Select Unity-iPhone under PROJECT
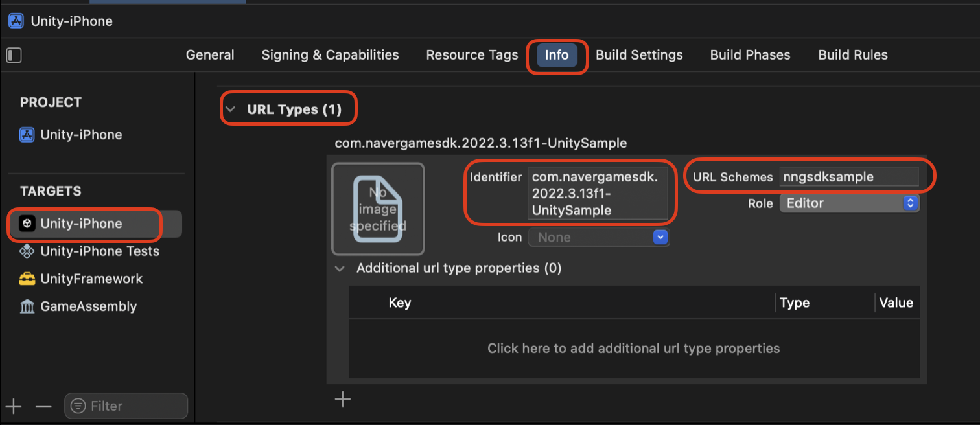 81,135
